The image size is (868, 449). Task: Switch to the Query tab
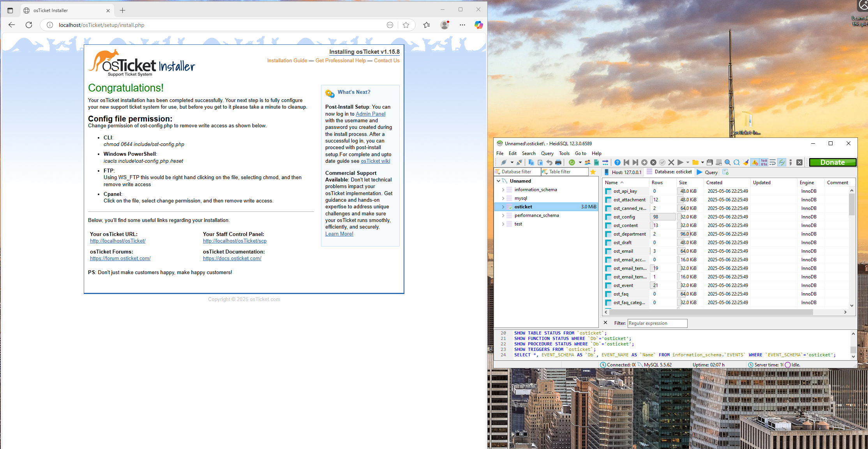tap(707, 172)
